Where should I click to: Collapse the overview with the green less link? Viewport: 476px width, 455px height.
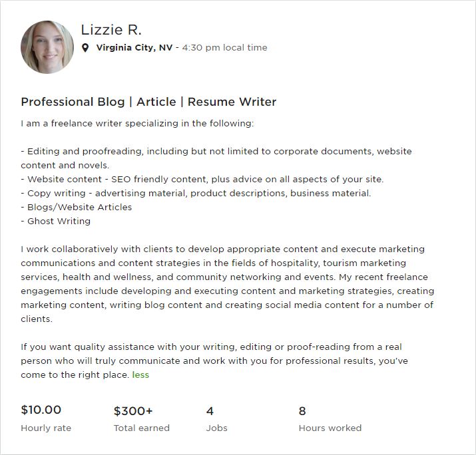point(140,375)
